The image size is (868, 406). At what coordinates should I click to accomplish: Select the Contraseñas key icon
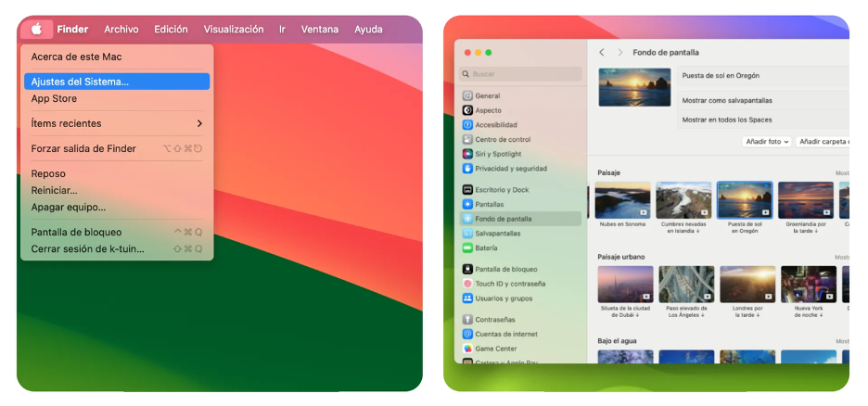[467, 320]
